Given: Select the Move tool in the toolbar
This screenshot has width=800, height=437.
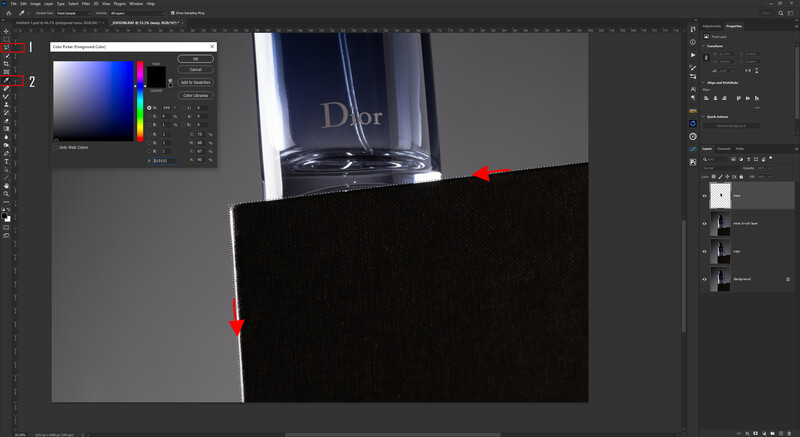Looking at the screenshot, I should tap(6, 32).
